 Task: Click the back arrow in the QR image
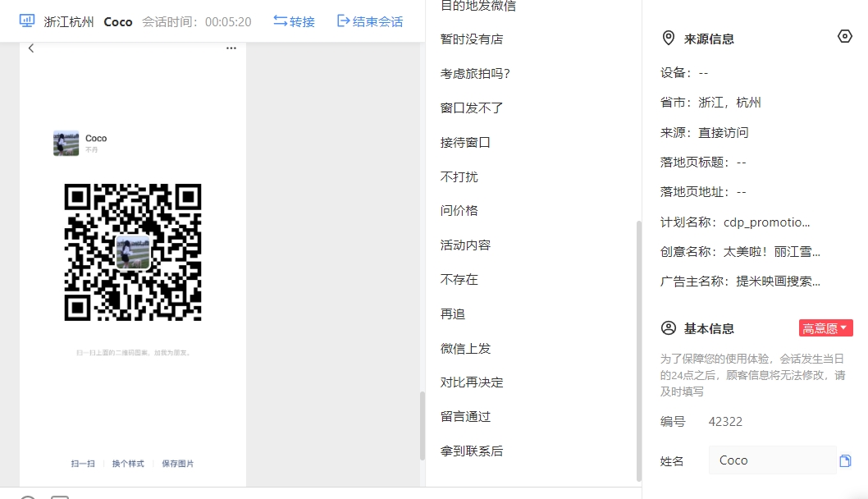[31, 48]
